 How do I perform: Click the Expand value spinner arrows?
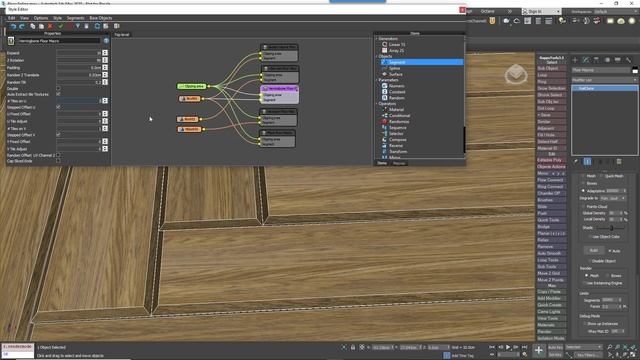coord(105,53)
